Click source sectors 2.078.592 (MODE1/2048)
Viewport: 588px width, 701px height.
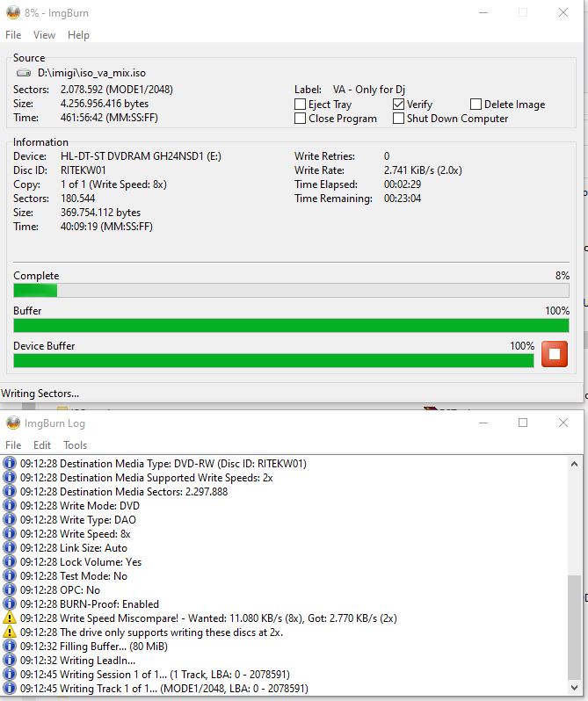(117, 90)
